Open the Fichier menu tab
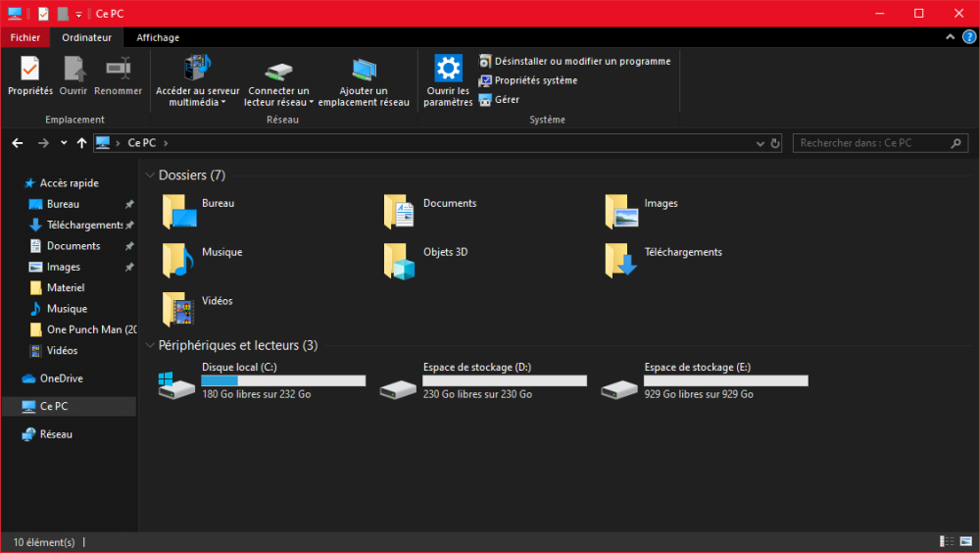Screen dimensions: 980x553 click(24, 37)
